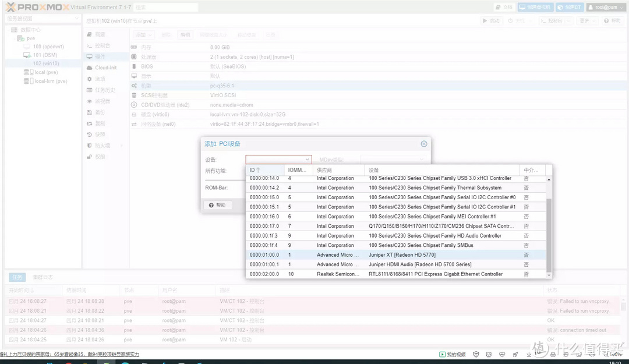This screenshot has height=364, width=629.
Task: Click the 创建CT create container button
Action: 569,7
